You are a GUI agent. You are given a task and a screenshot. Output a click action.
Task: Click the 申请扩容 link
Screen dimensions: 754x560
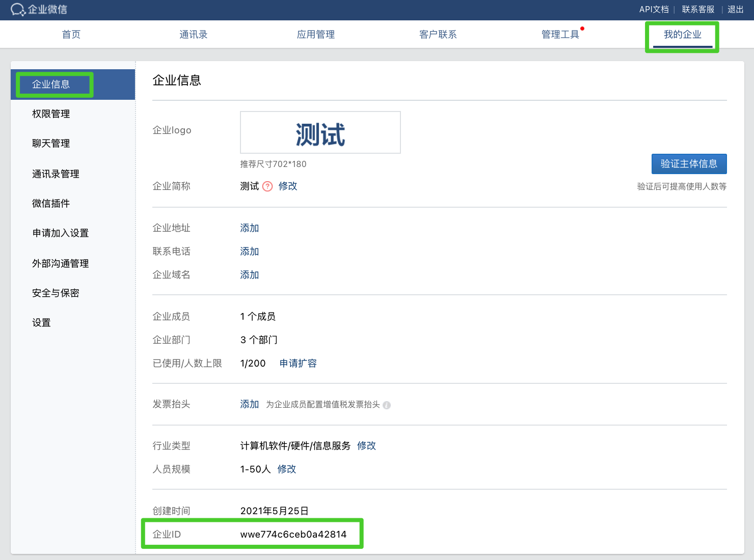coord(298,363)
